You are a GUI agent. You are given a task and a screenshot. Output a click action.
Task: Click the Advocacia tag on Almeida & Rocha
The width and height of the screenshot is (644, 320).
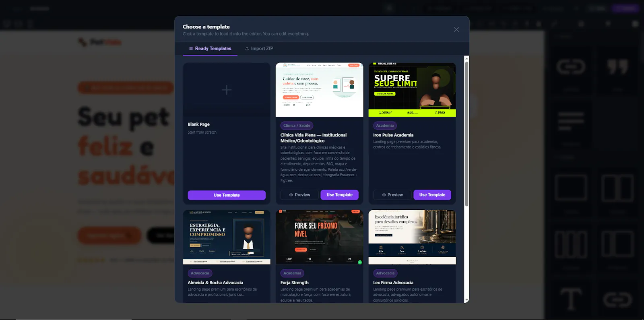coord(200,273)
